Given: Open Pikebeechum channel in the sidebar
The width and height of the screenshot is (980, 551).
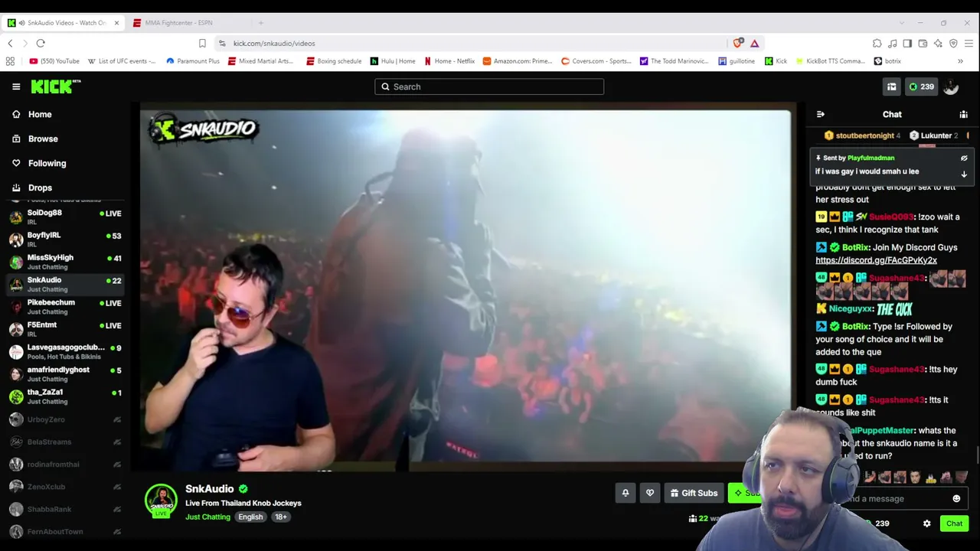Looking at the screenshot, I should 64,307.
